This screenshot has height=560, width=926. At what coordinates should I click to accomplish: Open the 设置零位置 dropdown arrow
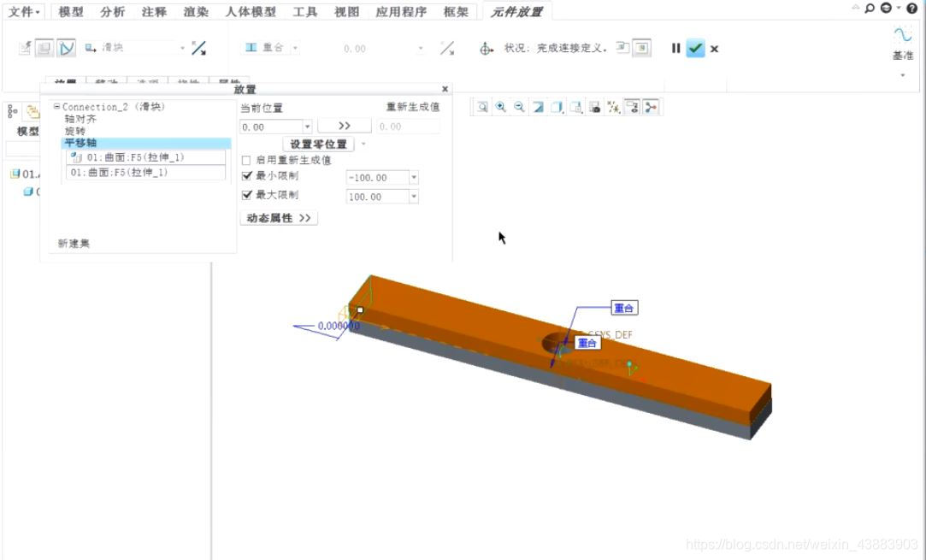[x=364, y=144]
